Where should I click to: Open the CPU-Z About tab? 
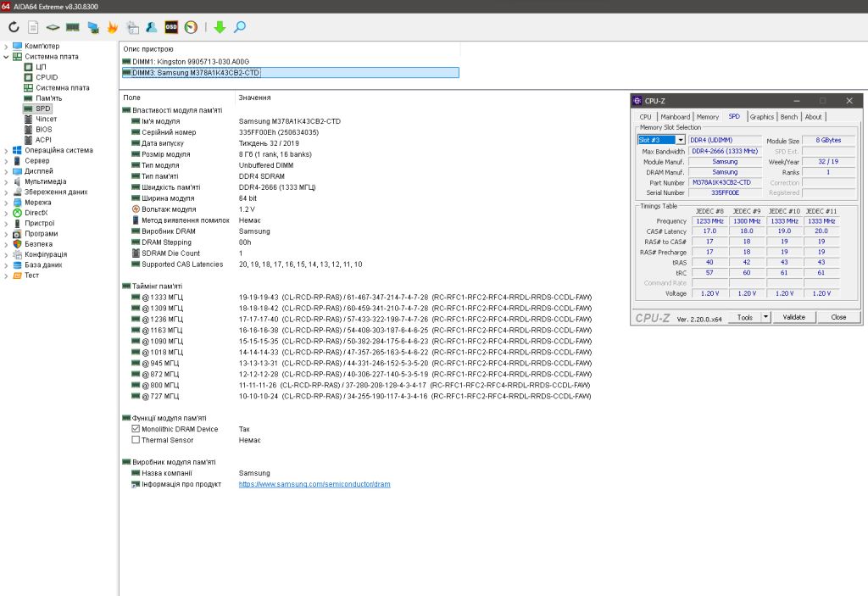point(813,117)
